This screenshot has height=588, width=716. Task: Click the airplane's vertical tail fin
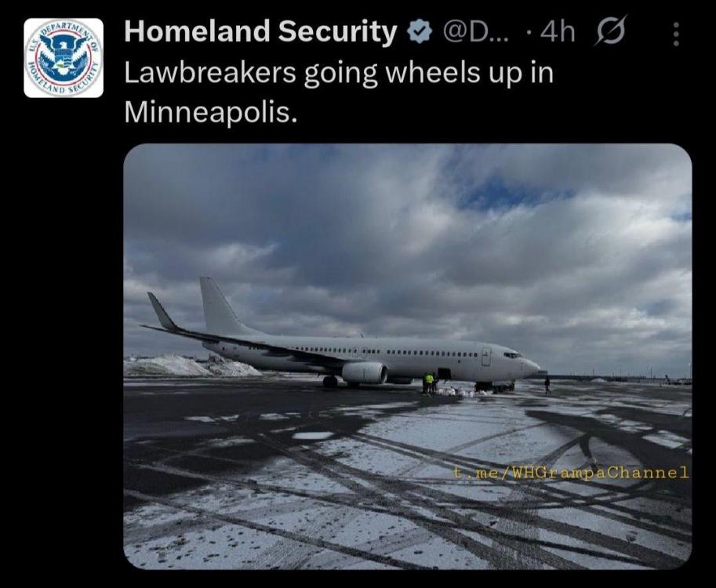(x=223, y=306)
